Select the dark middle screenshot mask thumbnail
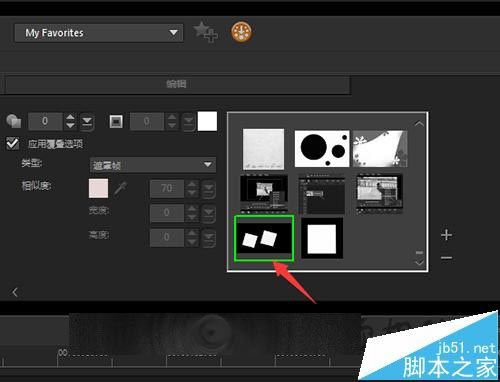Viewport: 500px width, 382px height. [322, 195]
